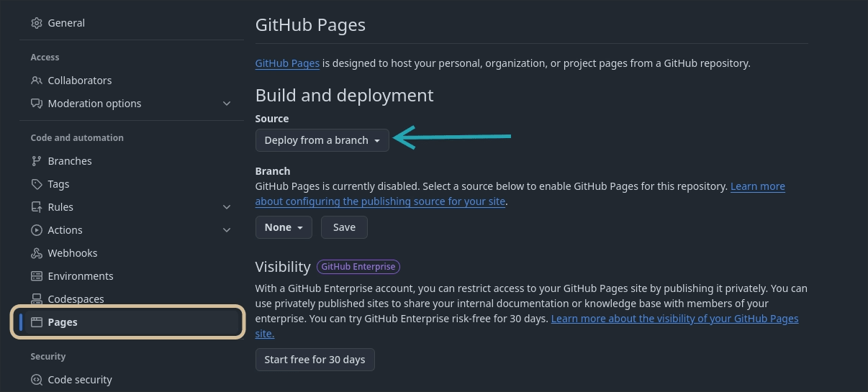
Task: Click the Tags tag icon
Action: click(x=37, y=184)
